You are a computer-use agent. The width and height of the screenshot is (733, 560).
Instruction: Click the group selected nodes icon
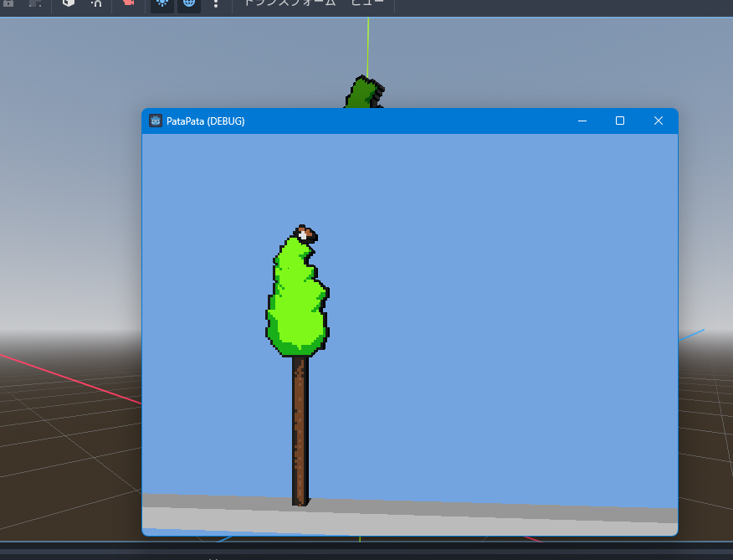[35, 3]
